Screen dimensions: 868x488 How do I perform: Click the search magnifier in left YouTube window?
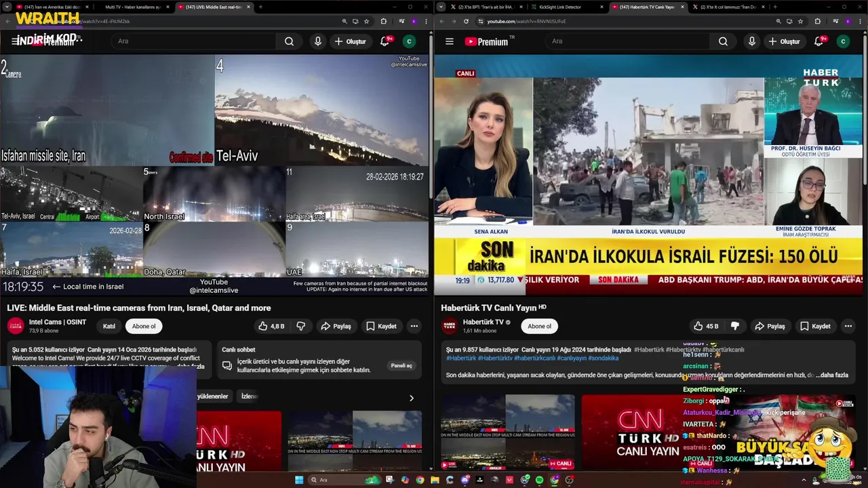tap(290, 41)
